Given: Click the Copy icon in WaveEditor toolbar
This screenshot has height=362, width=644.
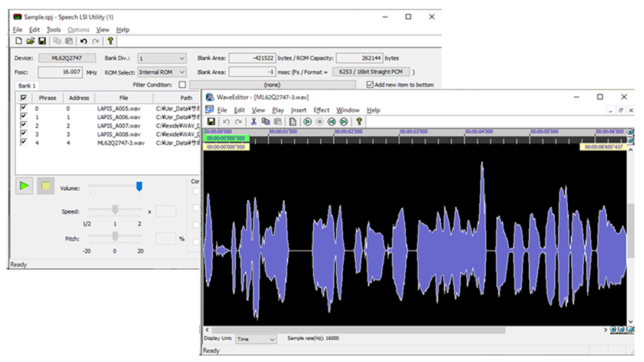Looking at the screenshot, I should coord(265,122).
